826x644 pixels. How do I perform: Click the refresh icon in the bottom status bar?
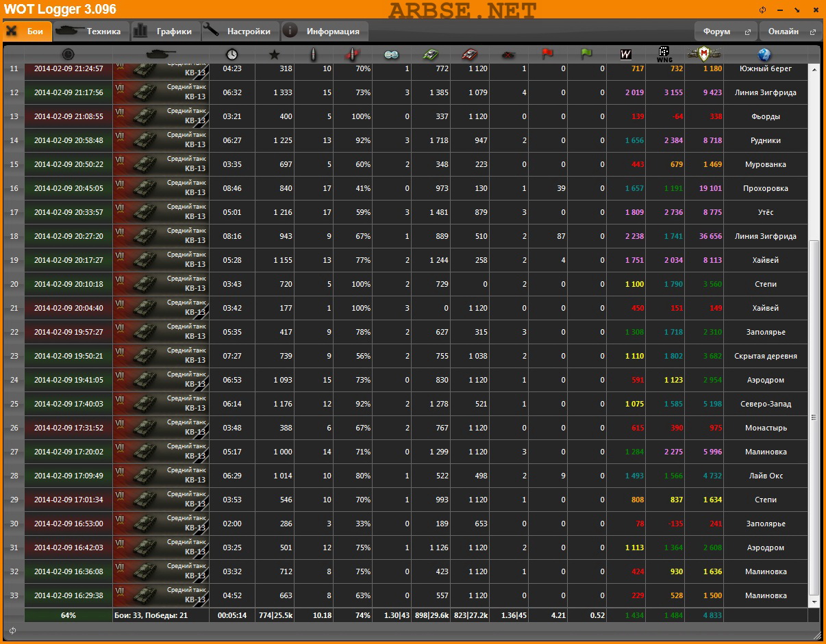click(x=12, y=630)
